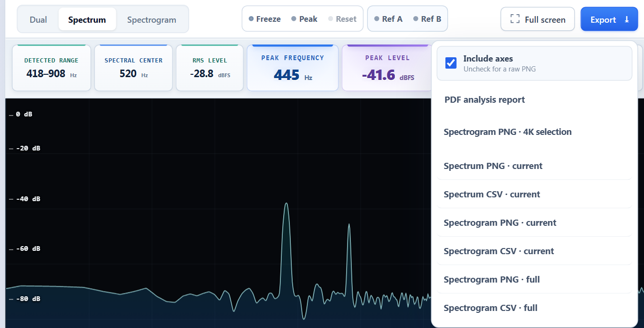The image size is (644, 328).
Task: Click the Detected Range card
Action: (x=52, y=68)
